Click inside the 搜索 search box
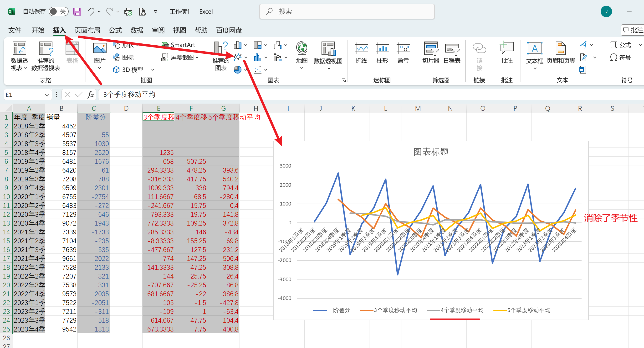 [347, 11]
